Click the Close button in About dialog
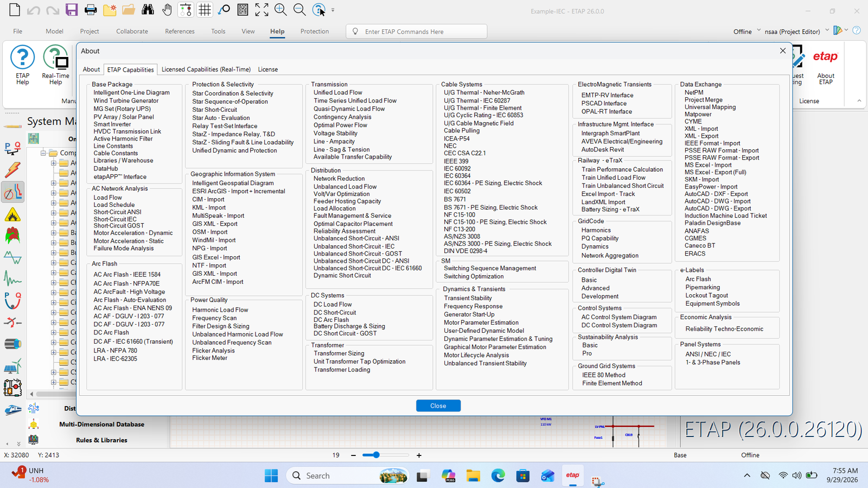Screen dimensions: 868x488 click(x=438, y=405)
